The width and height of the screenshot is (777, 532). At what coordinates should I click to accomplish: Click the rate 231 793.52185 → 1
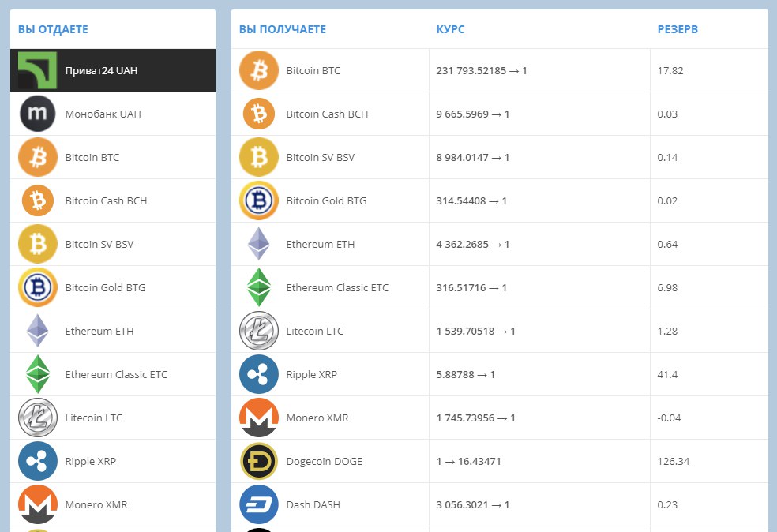point(482,70)
